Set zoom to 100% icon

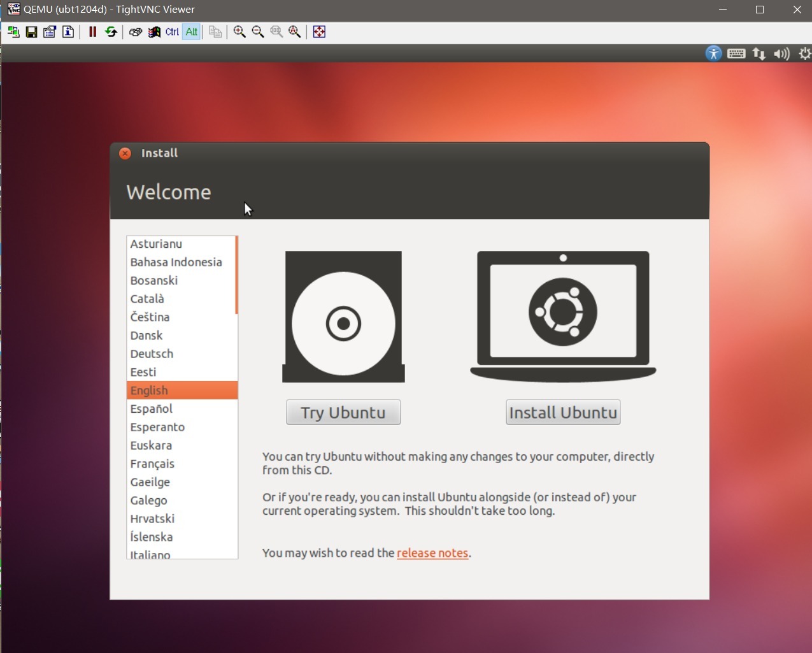coord(276,32)
